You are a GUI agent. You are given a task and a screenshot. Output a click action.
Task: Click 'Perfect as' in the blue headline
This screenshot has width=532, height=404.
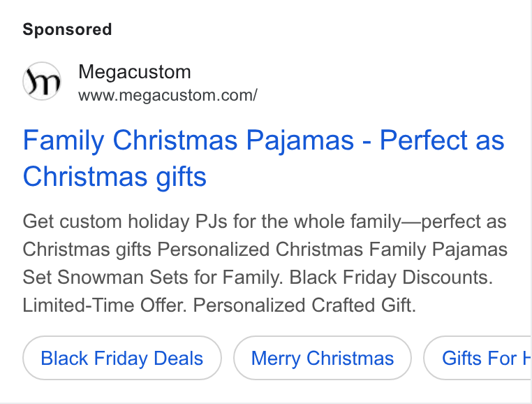[442, 140]
